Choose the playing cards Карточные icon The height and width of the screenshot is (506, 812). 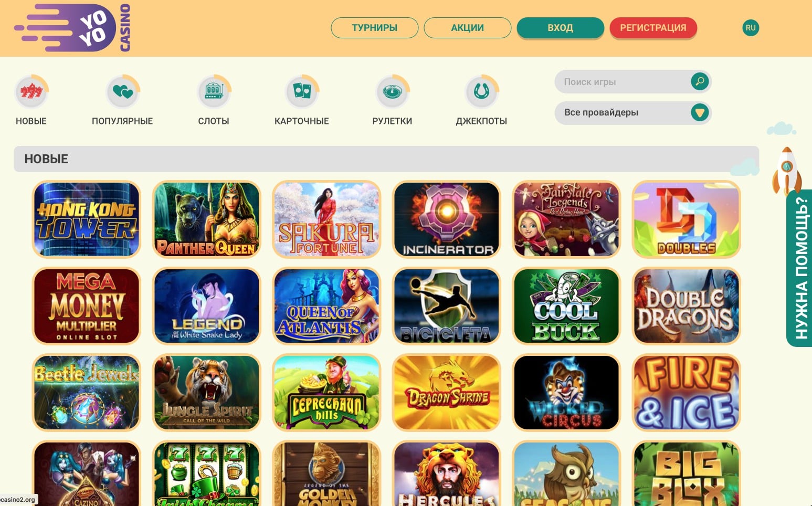tap(302, 91)
